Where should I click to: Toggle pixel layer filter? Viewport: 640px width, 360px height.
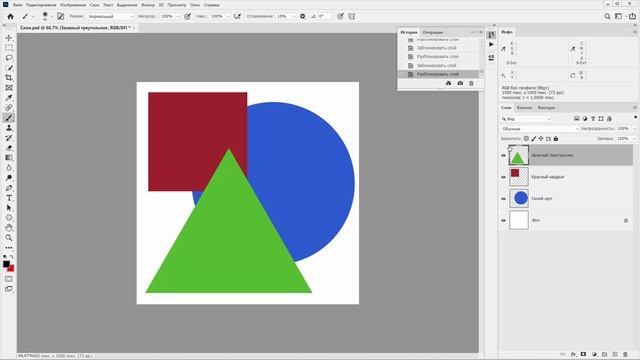576,119
